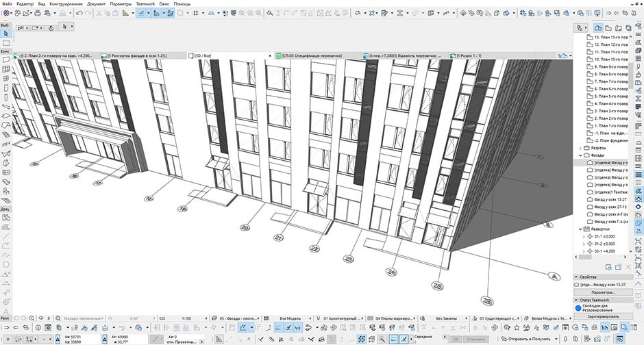The width and height of the screenshot is (644, 345).
Task: Select the Marquee rectangle tool
Action: point(5,44)
